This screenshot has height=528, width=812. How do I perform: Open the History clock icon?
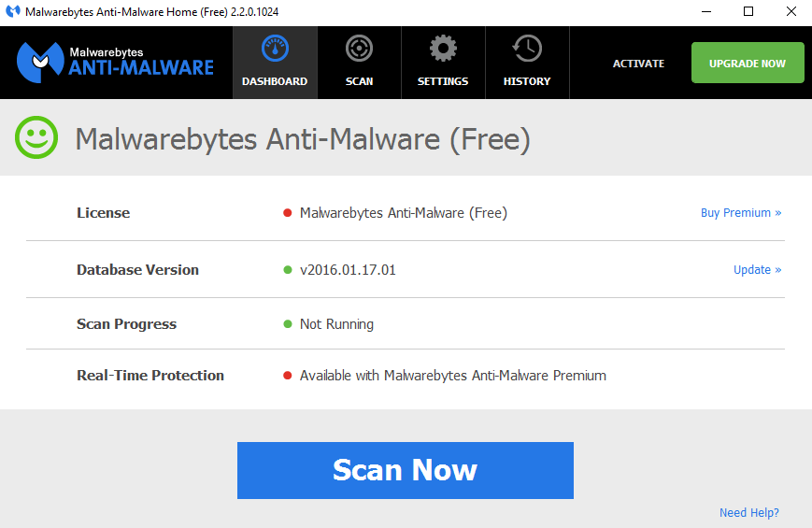[527, 49]
